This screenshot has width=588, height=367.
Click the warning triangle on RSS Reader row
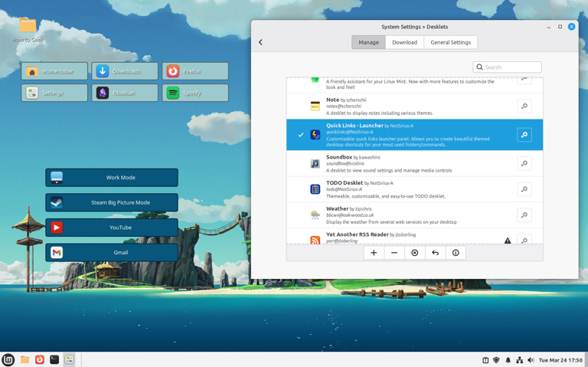click(x=508, y=241)
